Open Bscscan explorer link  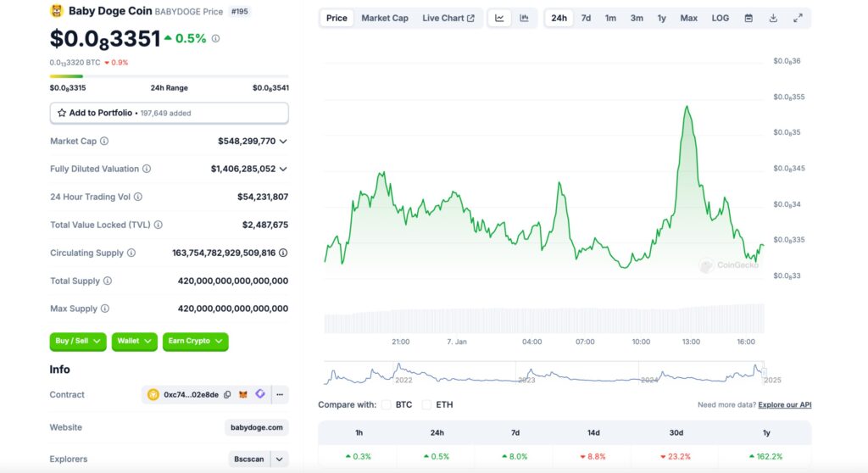pyautogui.click(x=249, y=459)
